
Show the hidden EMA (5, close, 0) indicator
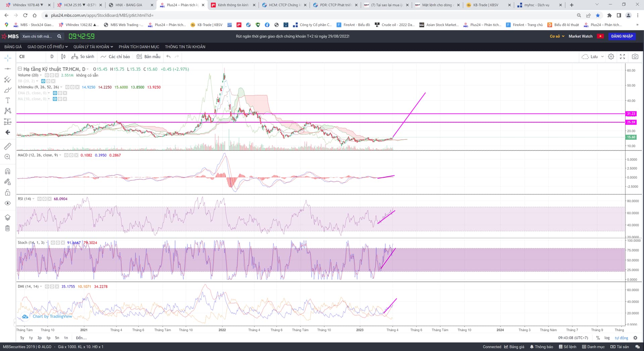(x=55, y=93)
